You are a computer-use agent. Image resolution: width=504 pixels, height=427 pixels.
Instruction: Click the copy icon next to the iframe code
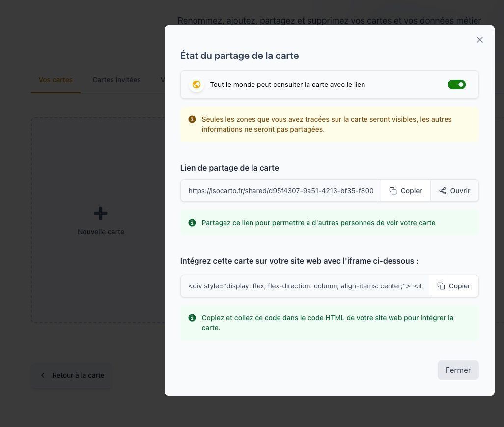pos(441,285)
